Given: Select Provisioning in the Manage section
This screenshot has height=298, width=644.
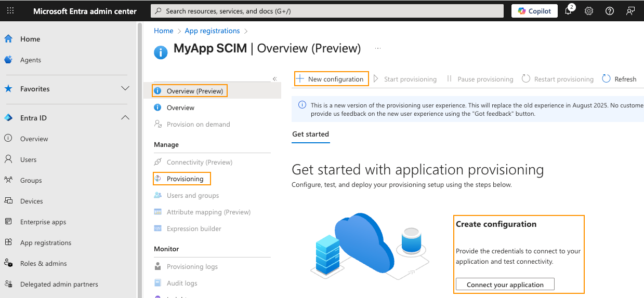Looking at the screenshot, I should click(185, 179).
